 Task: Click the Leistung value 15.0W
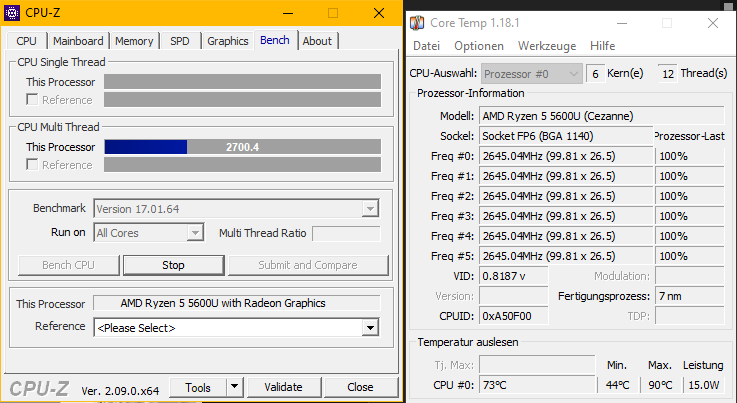pyautogui.click(x=704, y=385)
